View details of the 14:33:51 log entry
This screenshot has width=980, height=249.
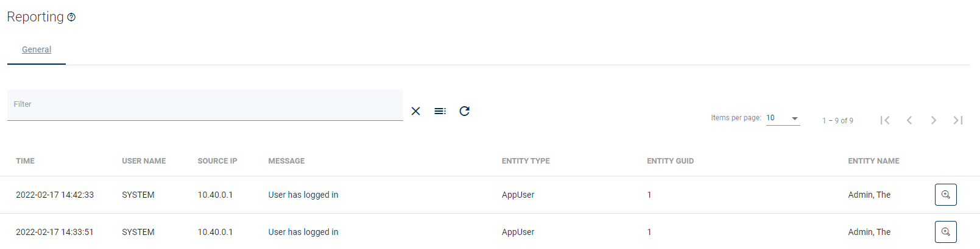[x=945, y=232]
